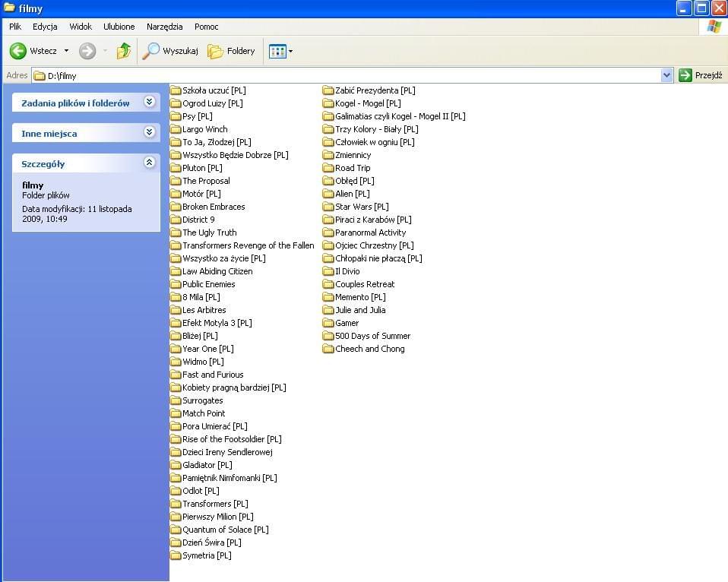Open Wyszukaj search magnifier
728x582 pixels.
(x=151, y=51)
